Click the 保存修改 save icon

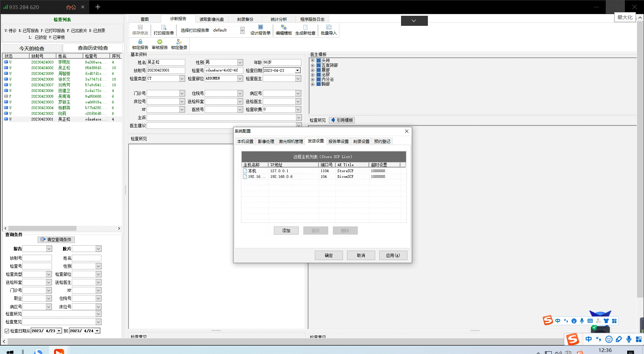pyautogui.click(x=140, y=28)
